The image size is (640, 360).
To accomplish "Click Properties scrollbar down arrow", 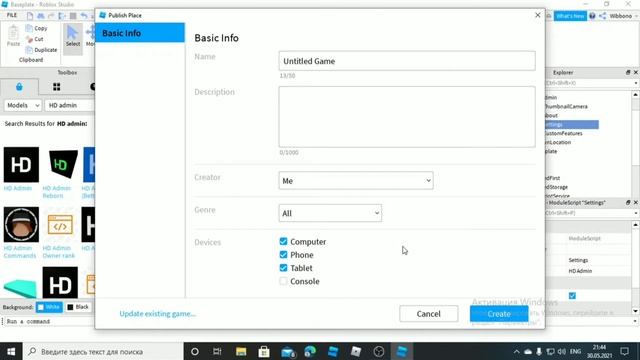I will (636, 311).
